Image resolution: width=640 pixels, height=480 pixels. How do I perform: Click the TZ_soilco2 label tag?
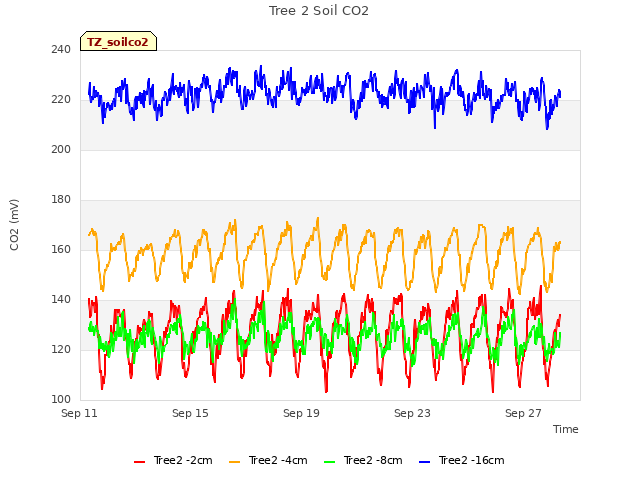[x=118, y=41]
